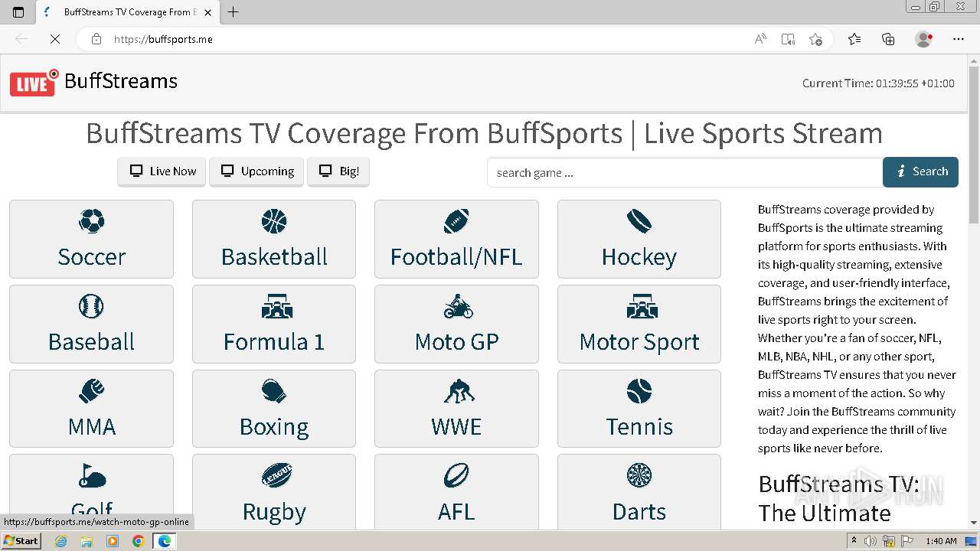Click the taskbar clock 1:40 AM
The image size is (980, 551).
[x=941, y=541]
